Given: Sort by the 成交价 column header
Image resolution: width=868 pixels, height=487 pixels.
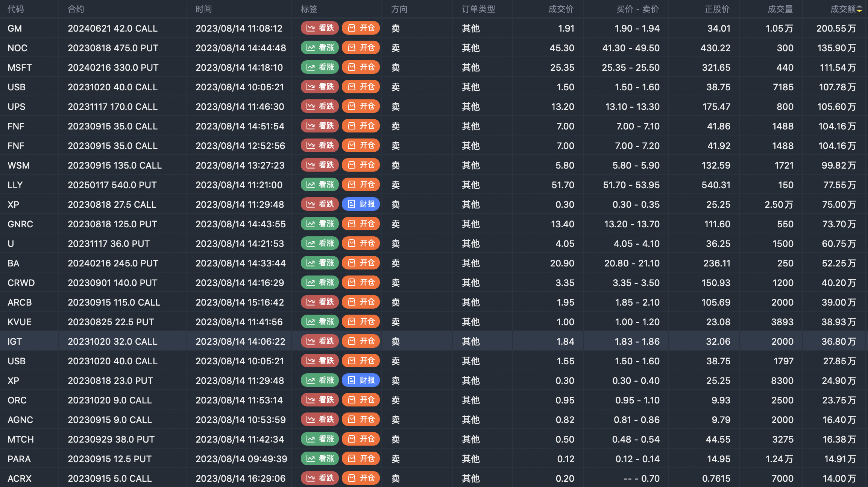Looking at the screenshot, I should click(x=561, y=9).
